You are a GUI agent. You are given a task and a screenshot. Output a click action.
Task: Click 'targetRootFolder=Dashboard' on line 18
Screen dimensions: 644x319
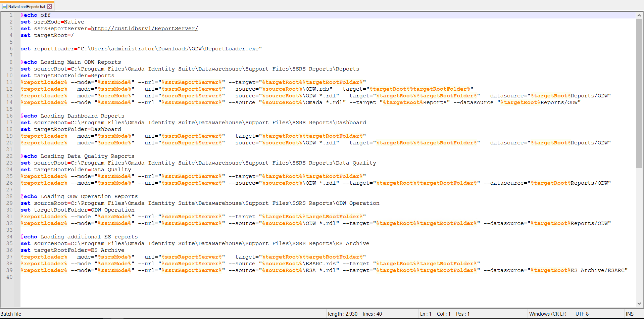click(78, 129)
